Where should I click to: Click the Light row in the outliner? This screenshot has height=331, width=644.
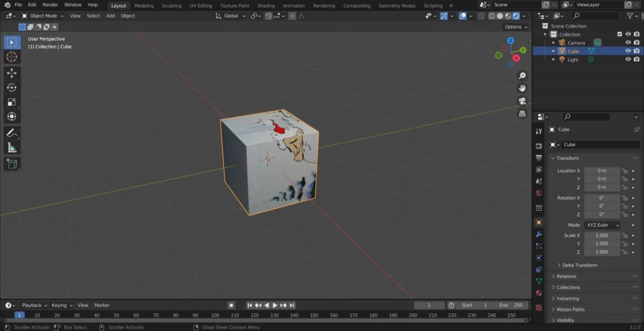tap(588, 59)
